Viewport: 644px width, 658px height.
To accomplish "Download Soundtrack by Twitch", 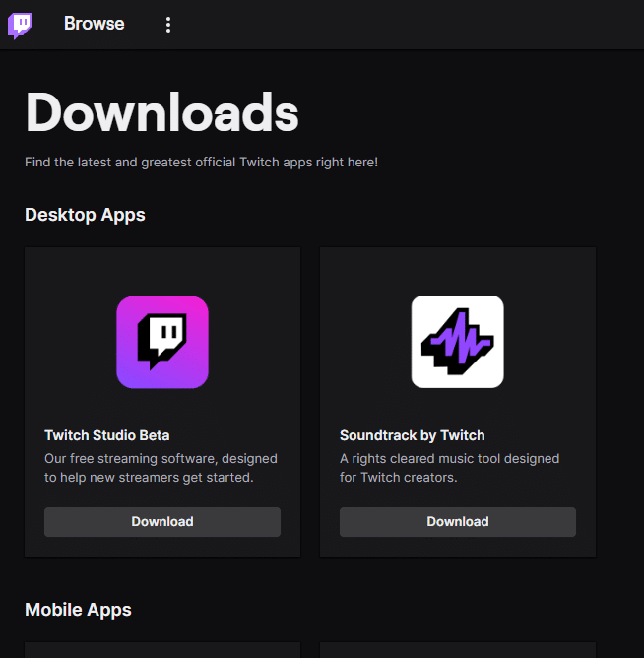I will [458, 522].
